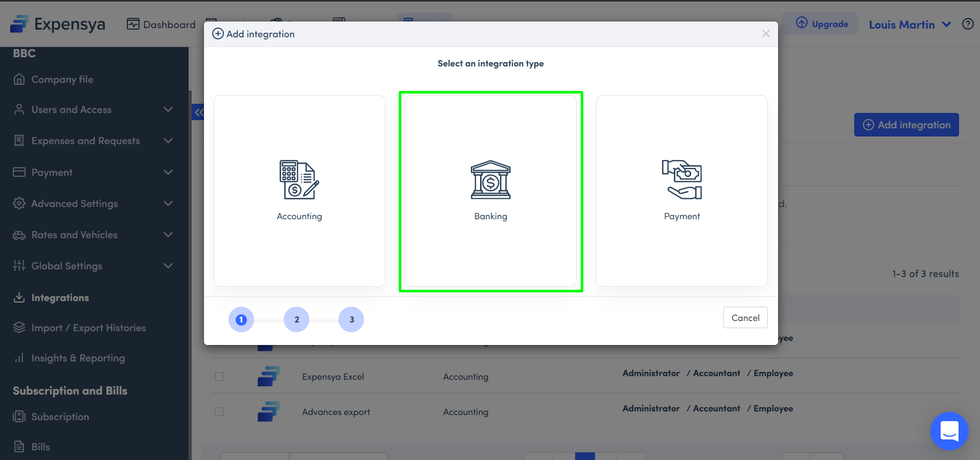Collapse sidebar using double-arrow icon
This screenshot has width=980, height=460.
click(x=198, y=112)
